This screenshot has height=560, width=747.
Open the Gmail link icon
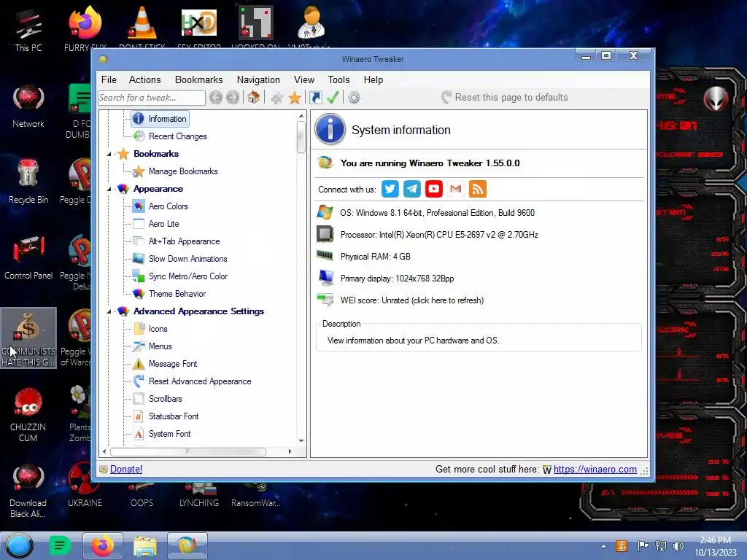[x=456, y=189]
